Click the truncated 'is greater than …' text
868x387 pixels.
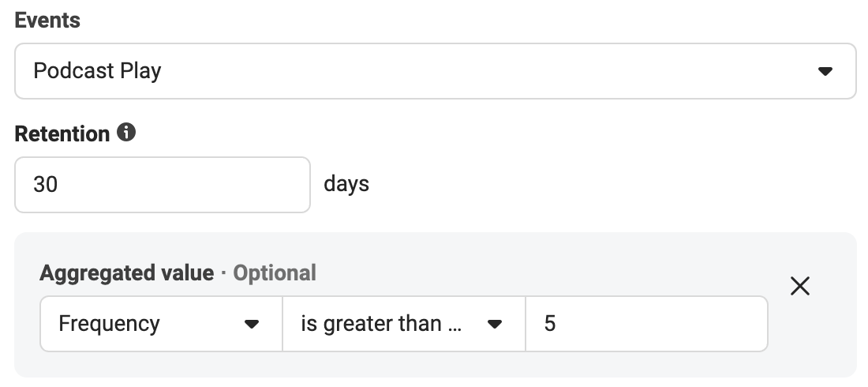(x=381, y=323)
